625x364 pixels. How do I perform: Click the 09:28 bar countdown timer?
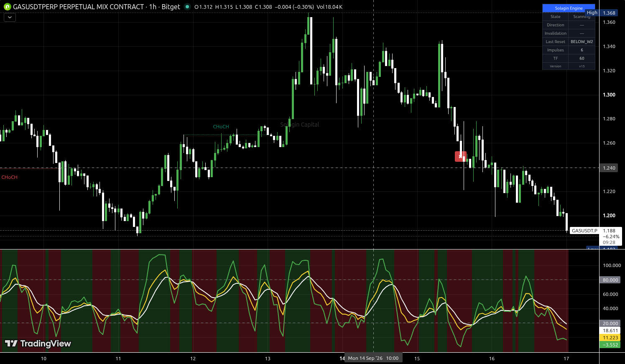pos(609,242)
